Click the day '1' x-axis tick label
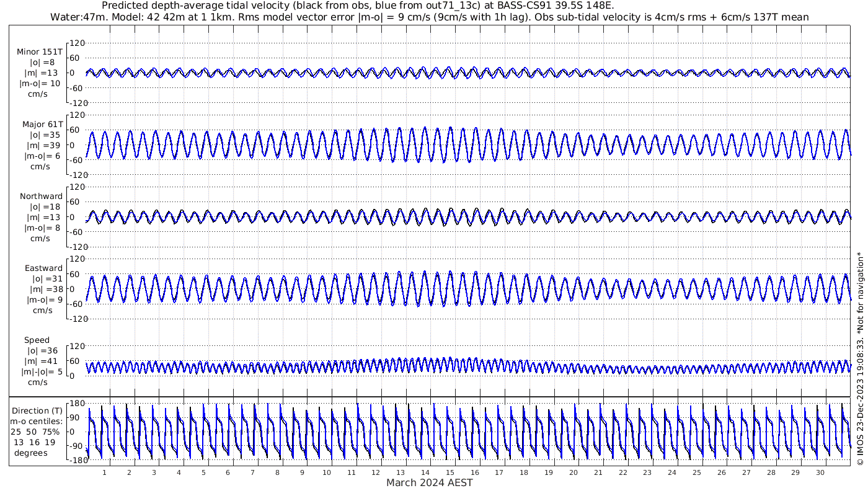Screen dimensions: 868x496 [x=104, y=472]
